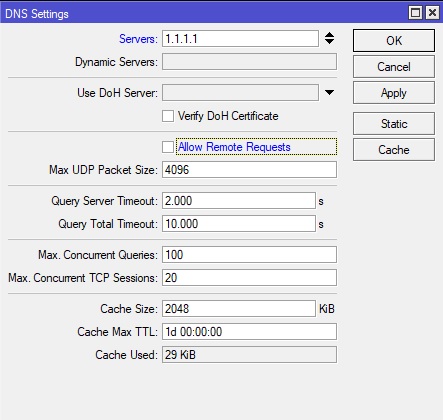This screenshot has height=420, width=443.
Task: Click the up arrow beside Servers field
Action: [x=329, y=35]
